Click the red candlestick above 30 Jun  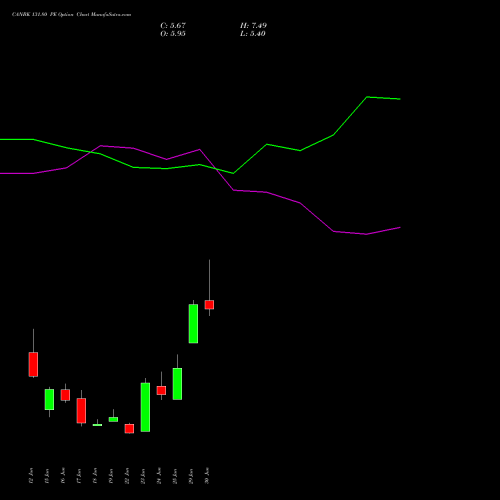209,305
